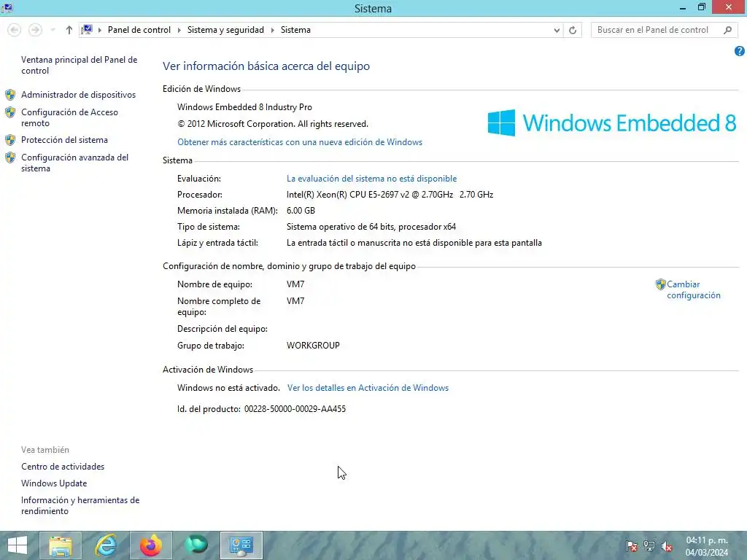
Task: Click shield icon beside Administrador de dispositivos
Action: click(x=10, y=95)
